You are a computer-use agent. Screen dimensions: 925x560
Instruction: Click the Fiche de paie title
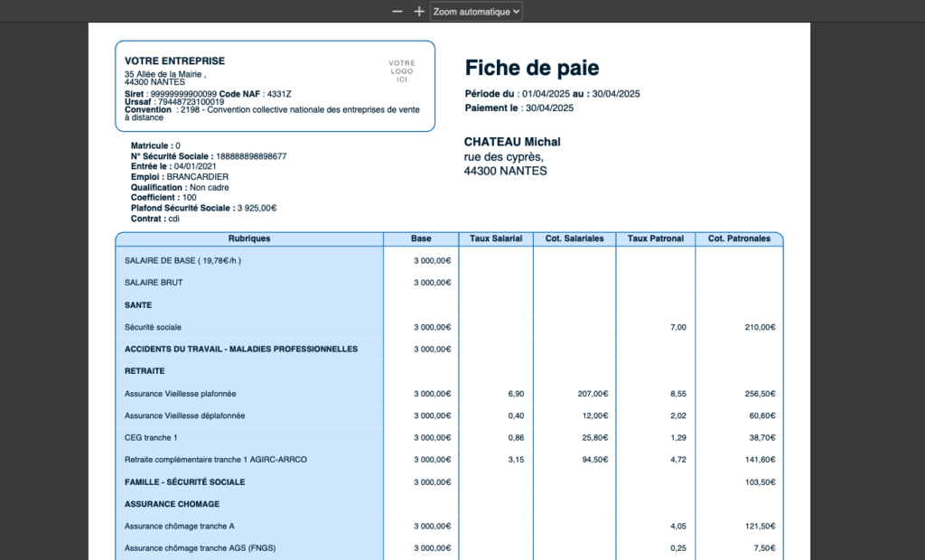coord(533,68)
